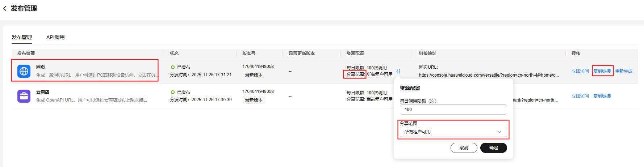This screenshot has height=167, width=644.
Task: Open resource config settings icon for 网页
Action: coord(398,71)
